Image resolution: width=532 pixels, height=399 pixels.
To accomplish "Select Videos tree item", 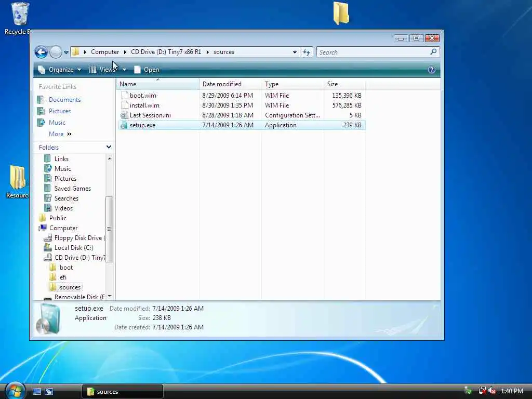I will point(63,208).
